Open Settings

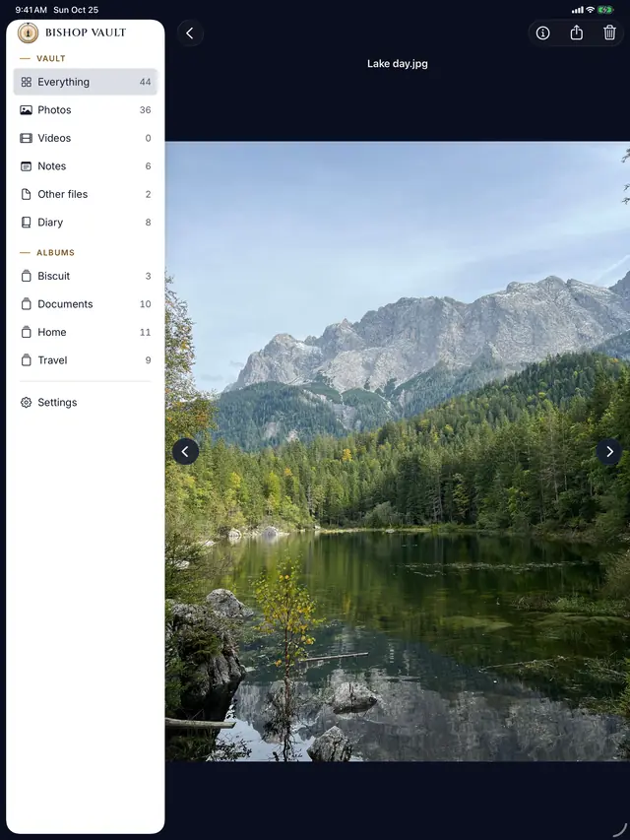coord(86,403)
